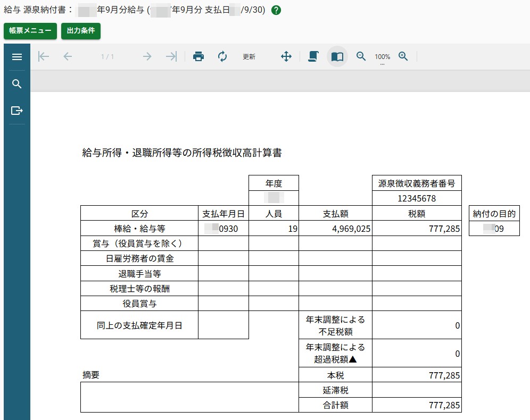Open the green help question mark
This screenshot has width=530, height=420.
(276, 10)
